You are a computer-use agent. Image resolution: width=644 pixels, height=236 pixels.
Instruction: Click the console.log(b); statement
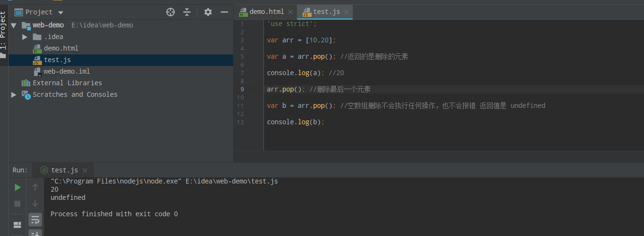point(296,122)
